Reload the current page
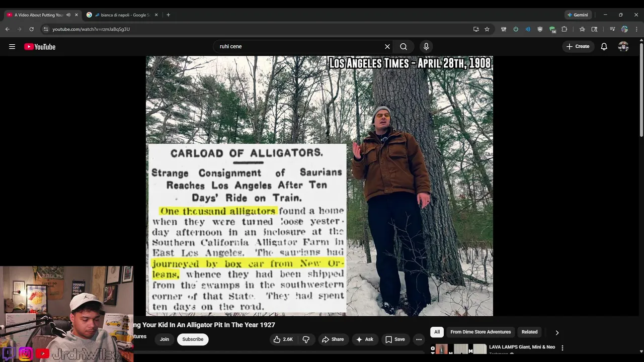The width and height of the screenshot is (644, 362). click(31, 29)
